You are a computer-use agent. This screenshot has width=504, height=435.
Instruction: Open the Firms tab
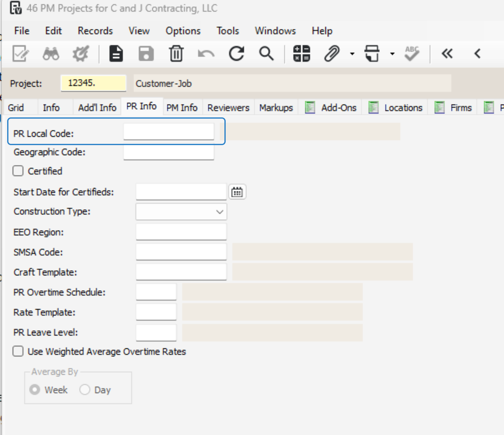(x=453, y=107)
